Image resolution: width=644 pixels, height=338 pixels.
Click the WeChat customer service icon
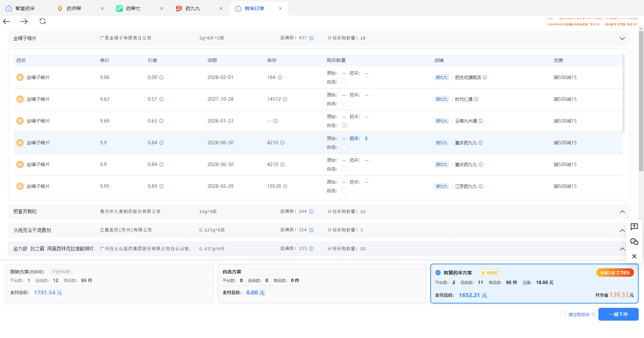[634, 242]
